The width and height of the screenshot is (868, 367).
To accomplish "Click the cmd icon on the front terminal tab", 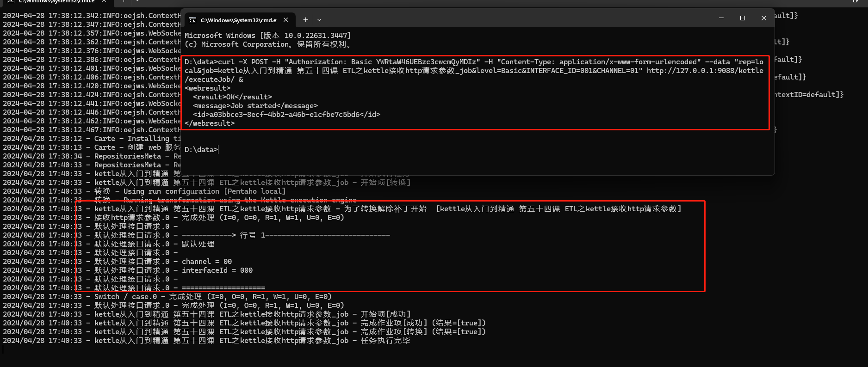I will coord(192,20).
